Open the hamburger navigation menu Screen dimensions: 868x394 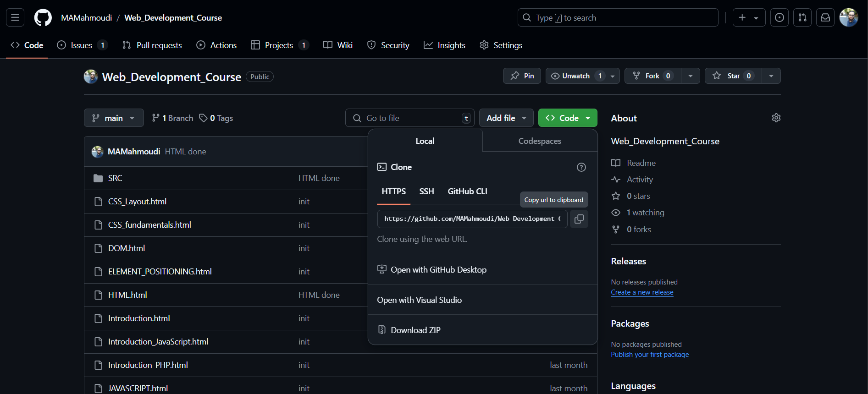15,18
